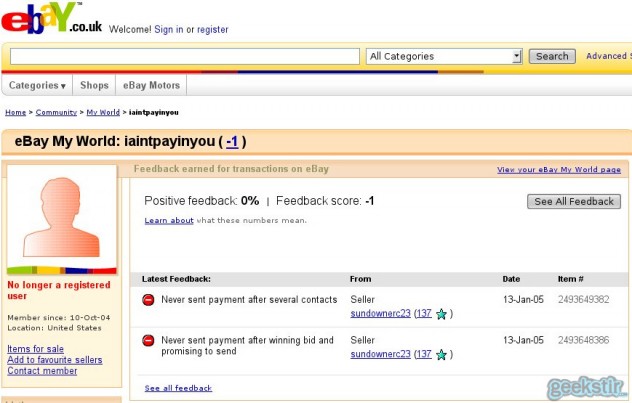The image size is (632, 403).
Task: Open sundownerc23 link for item 2493648386
Action: [380, 354]
